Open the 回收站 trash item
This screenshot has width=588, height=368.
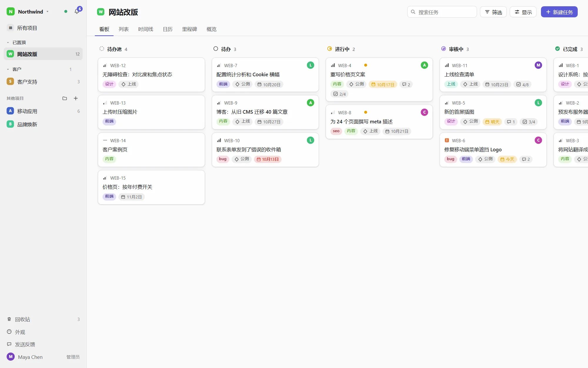(43, 319)
